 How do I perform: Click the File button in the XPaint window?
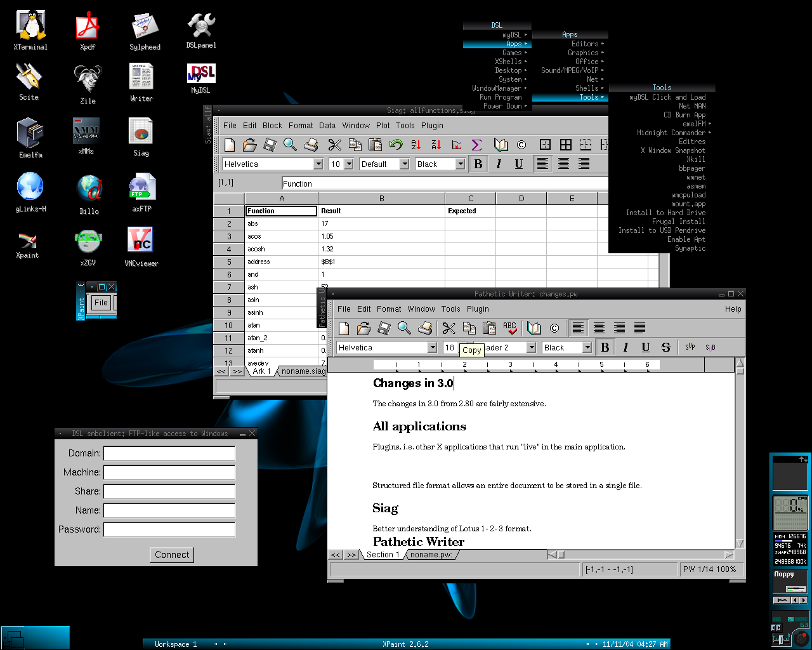(x=101, y=303)
